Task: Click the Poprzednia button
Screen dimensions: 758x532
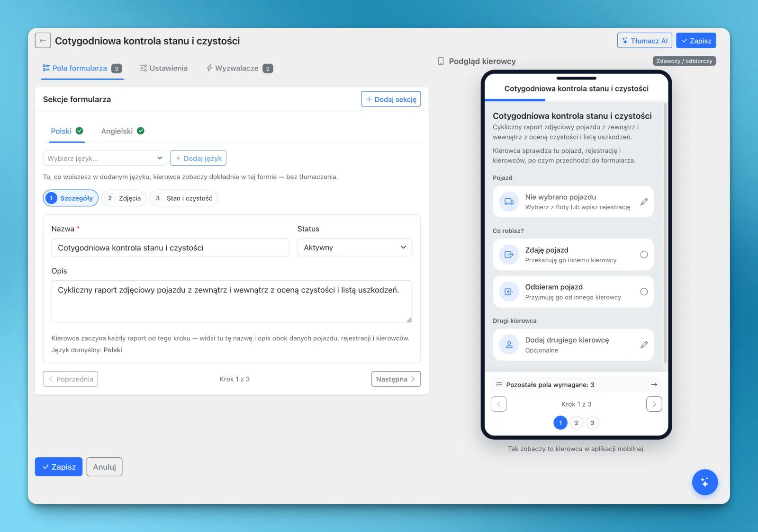Action: click(x=71, y=379)
